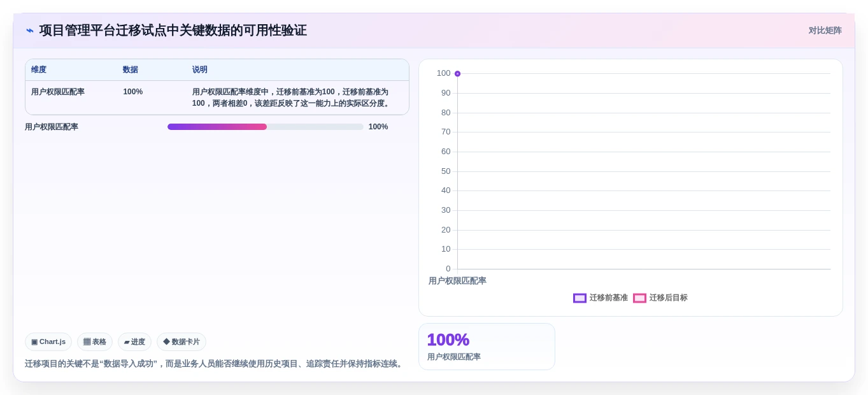The image size is (868, 395).
Task: Click the 对比矩阵 label in header
Action: point(825,31)
